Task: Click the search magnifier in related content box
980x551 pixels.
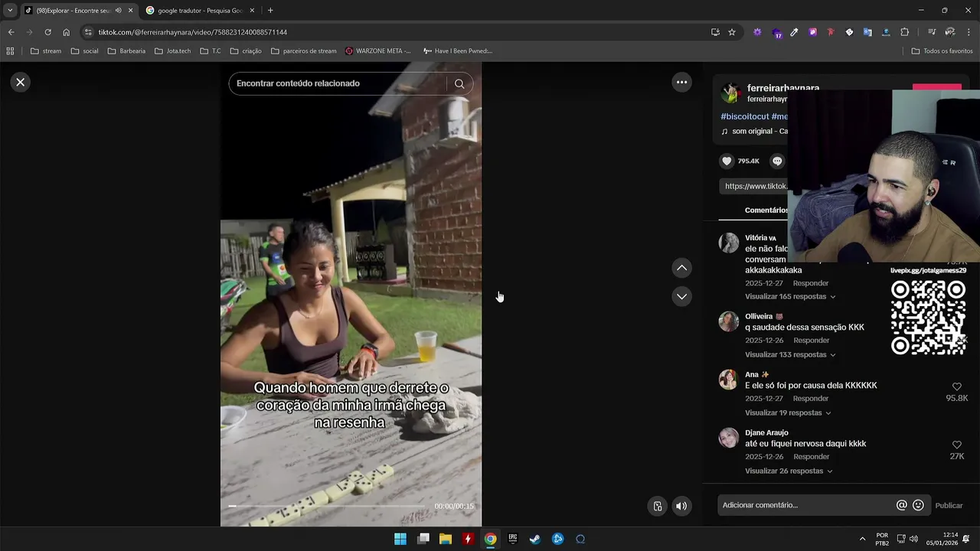Action: (459, 83)
